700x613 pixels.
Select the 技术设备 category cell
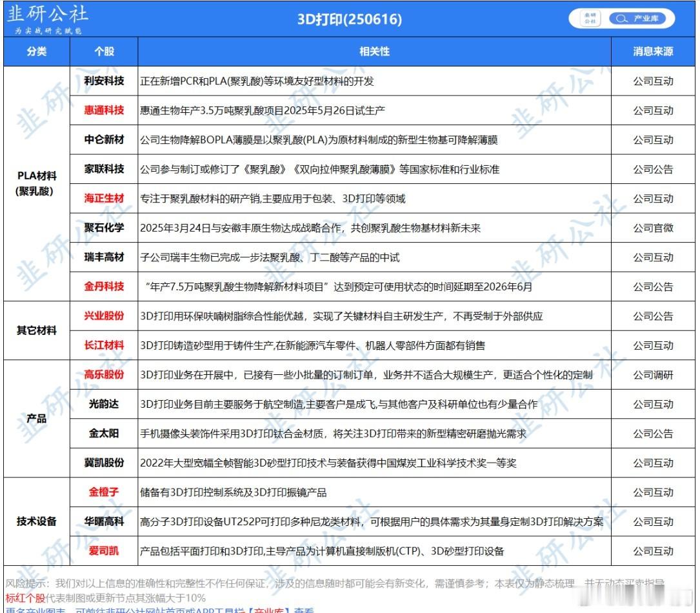coord(37,521)
